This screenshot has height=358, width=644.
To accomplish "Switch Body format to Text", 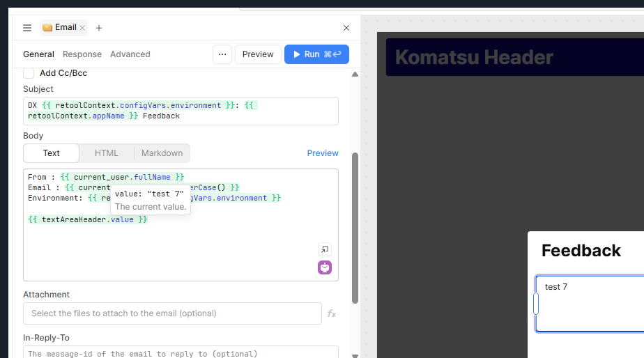I will 52,153.
